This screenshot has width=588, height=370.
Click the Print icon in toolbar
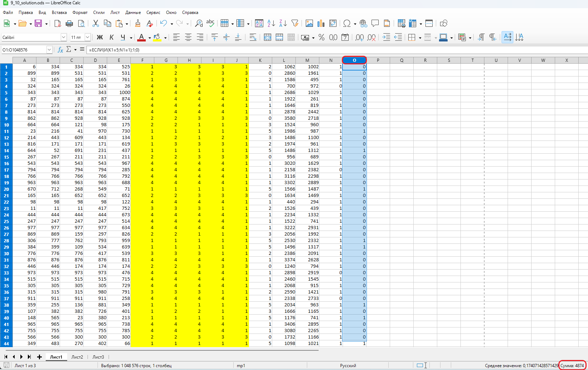[69, 24]
